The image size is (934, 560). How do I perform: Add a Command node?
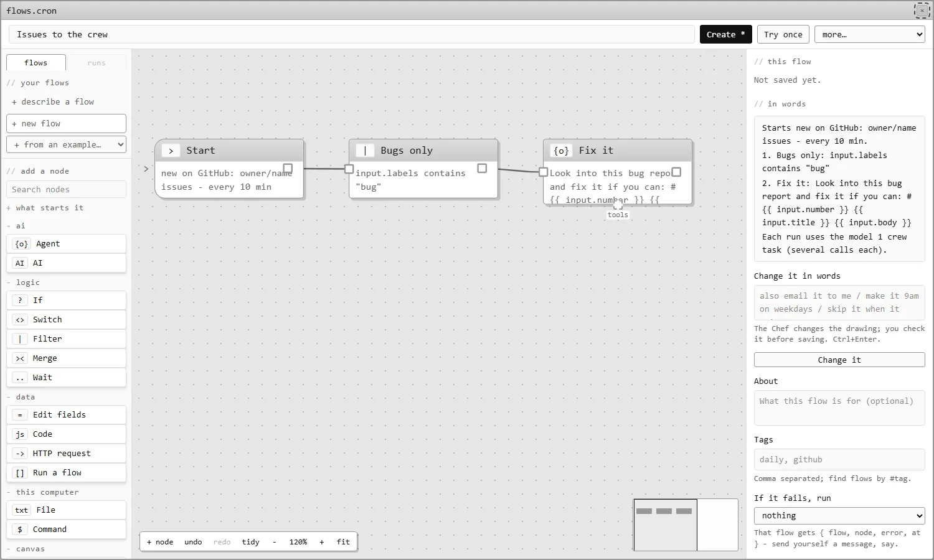pyautogui.click(x=66, y=530)
